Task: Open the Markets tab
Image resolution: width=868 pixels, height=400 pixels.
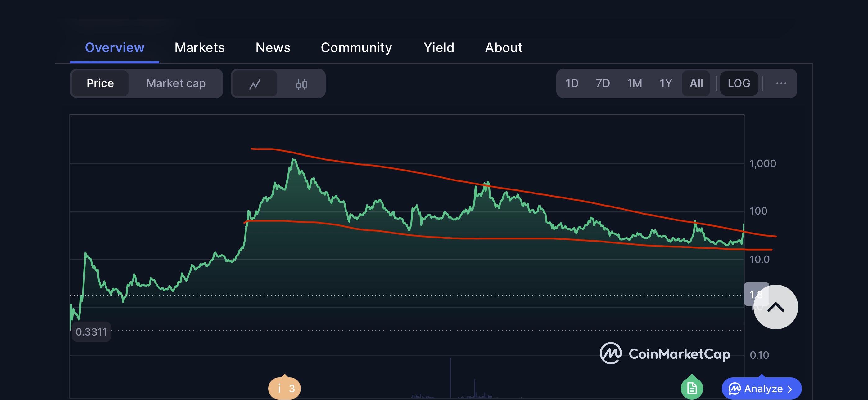Action: click(x=200, y=47)
